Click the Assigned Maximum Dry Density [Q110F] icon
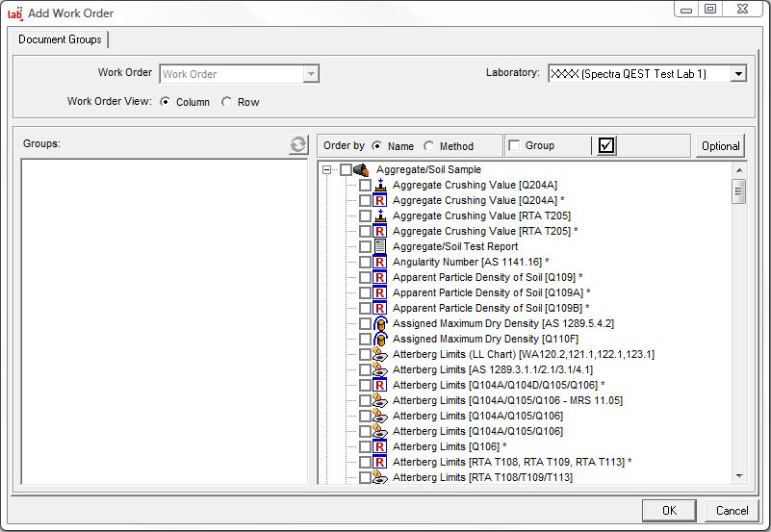 [x=379, y=339]
